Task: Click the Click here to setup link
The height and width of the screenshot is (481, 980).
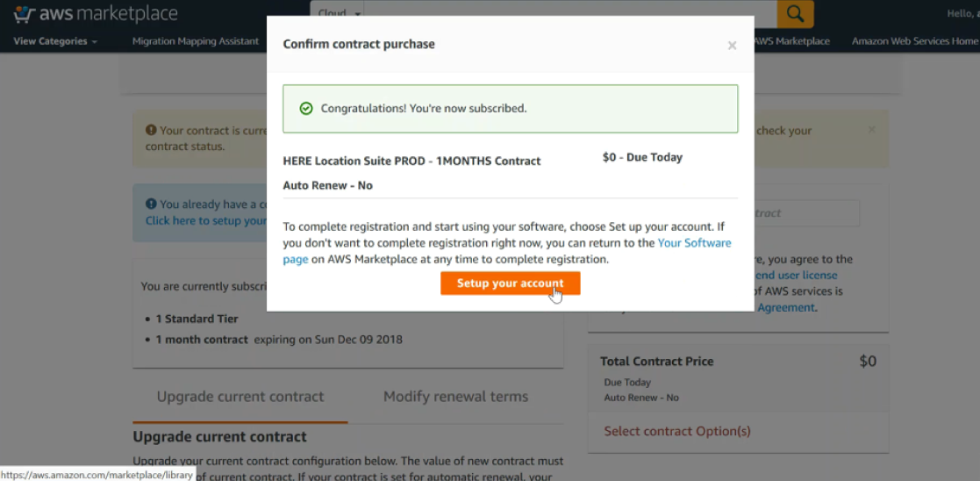Action: coord(206,221)
